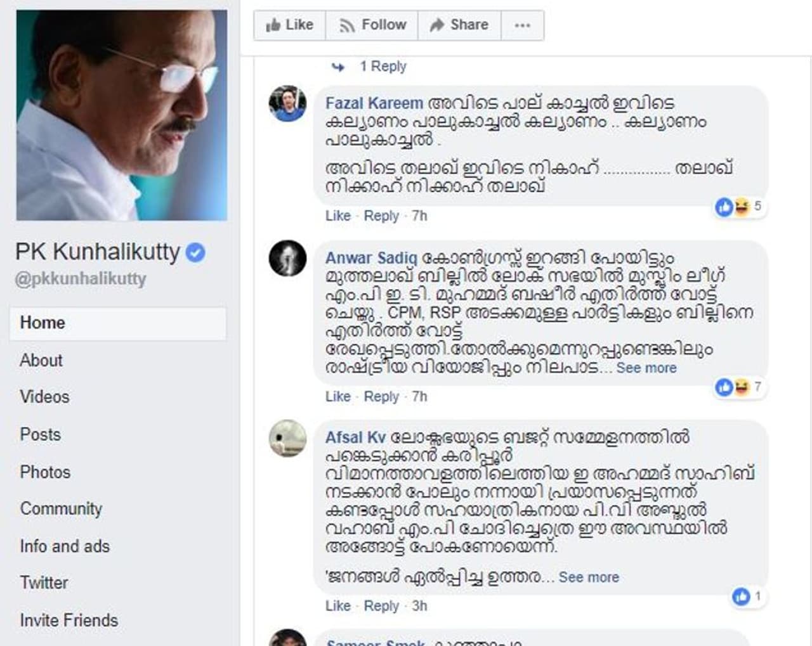Open Afsal Kv's avatar
The image size is (812, 646).
[287, 438]
